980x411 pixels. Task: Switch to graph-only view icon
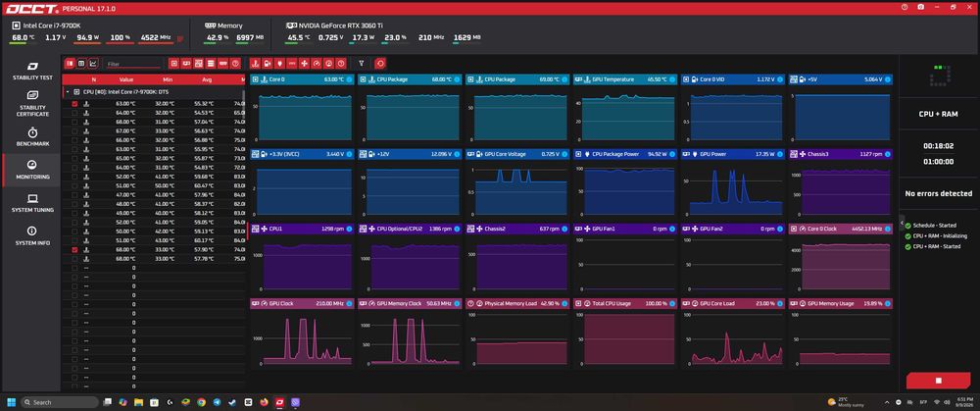coord(93,63)
